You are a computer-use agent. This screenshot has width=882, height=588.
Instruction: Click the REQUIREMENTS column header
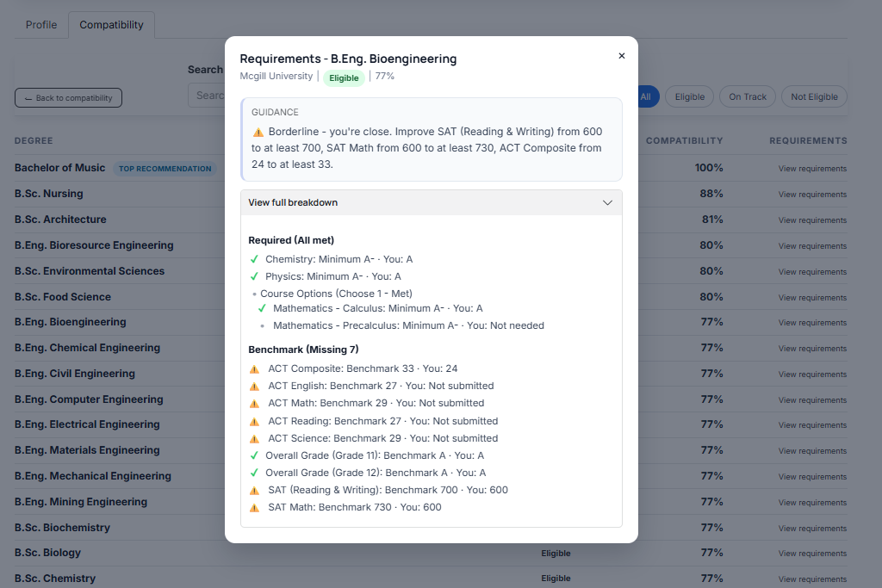coord(808,140)
